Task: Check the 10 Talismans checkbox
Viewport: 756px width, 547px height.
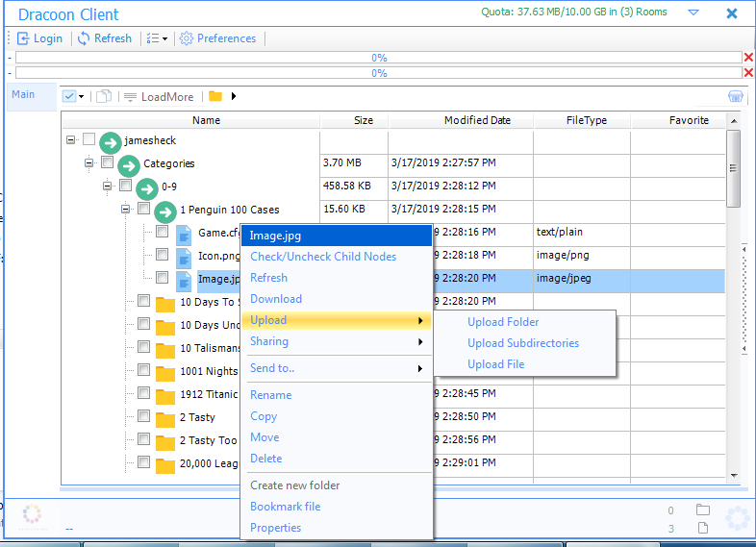Action: tap(143, 346)
